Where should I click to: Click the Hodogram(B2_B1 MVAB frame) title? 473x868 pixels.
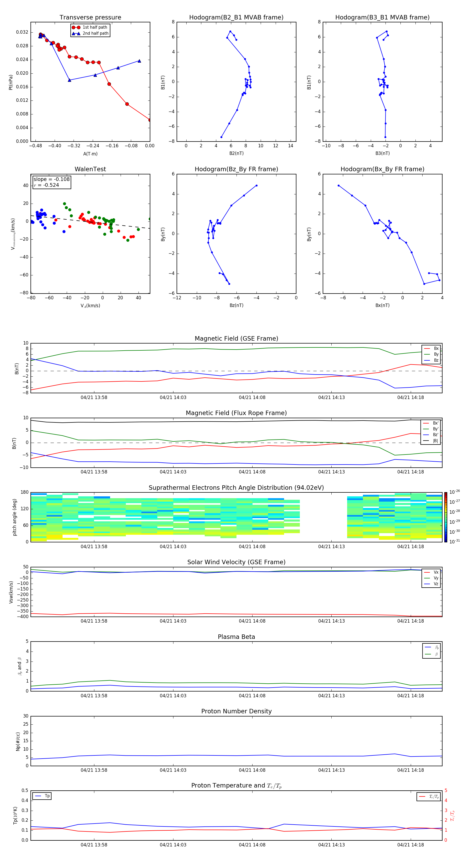236,18
